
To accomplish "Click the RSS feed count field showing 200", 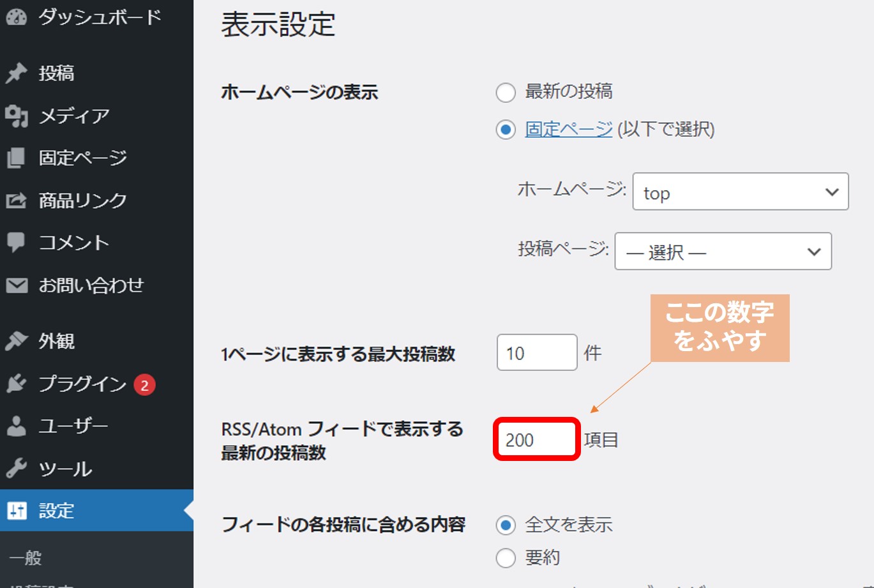I will click(x=537, y=439).
